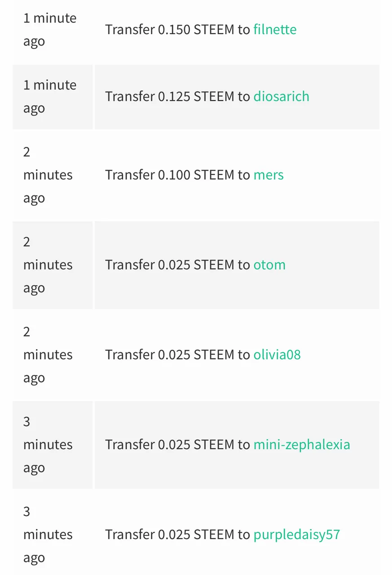Visit purpledaisy57's account page
Screen dimensions: 392x575
pos(297,534)
